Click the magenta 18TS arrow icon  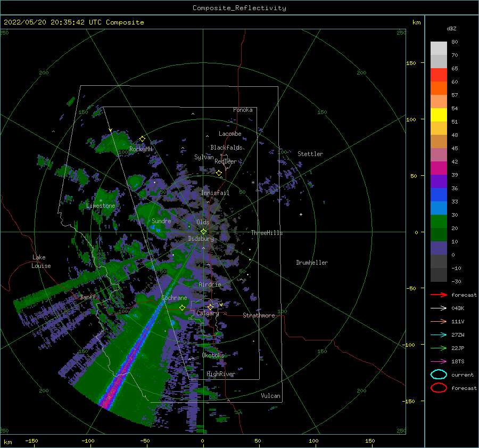pyautogui.click(x=439, y=362)
